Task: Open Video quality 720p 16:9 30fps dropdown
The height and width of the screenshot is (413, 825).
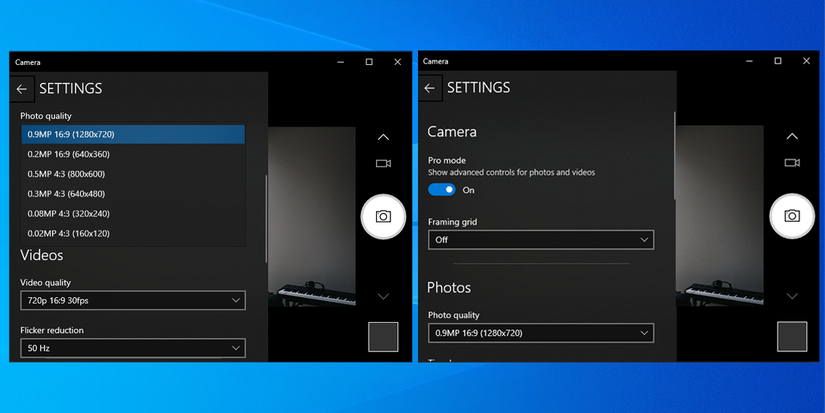Action: tap(133, 300)
